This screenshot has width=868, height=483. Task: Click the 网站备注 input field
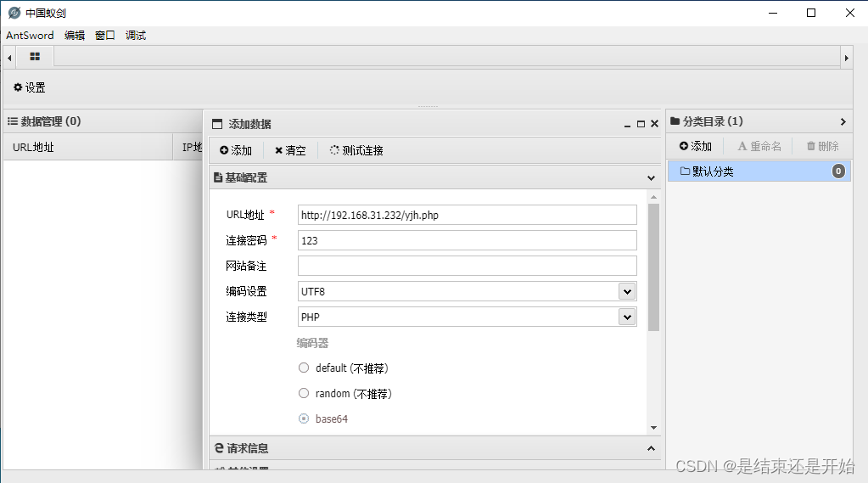[x=468, y=266]
